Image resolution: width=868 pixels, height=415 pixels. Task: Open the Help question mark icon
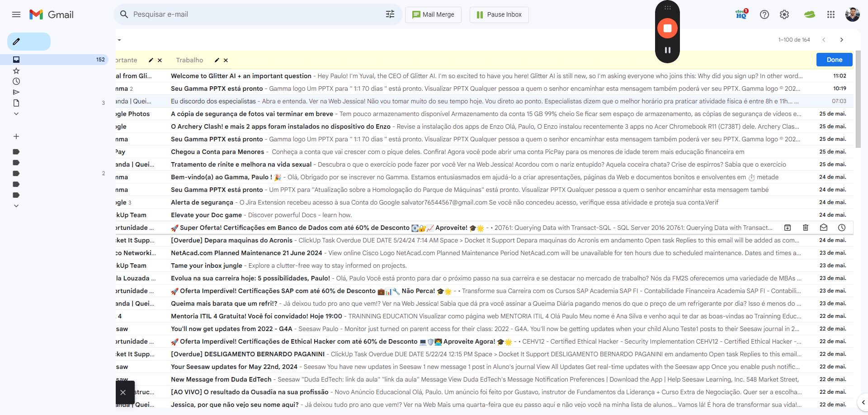(764, 14)
